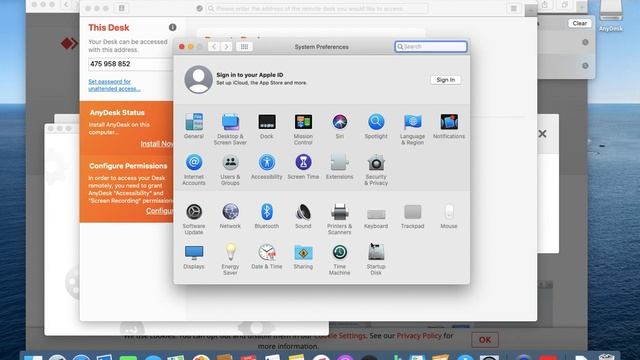Viewport: 640px width, 360px height.
Task: Close the browser overlay with X
Action: click(542, 133)
